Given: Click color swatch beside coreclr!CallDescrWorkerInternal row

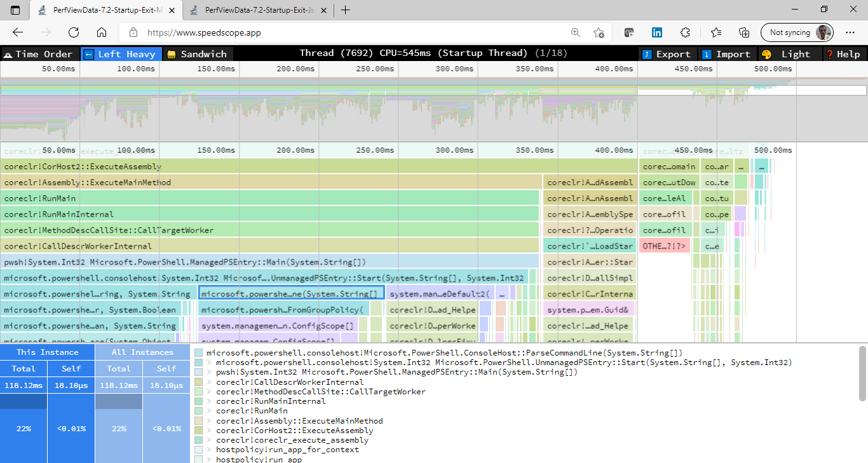Looking at the screenshot, I should coord(199,382).
